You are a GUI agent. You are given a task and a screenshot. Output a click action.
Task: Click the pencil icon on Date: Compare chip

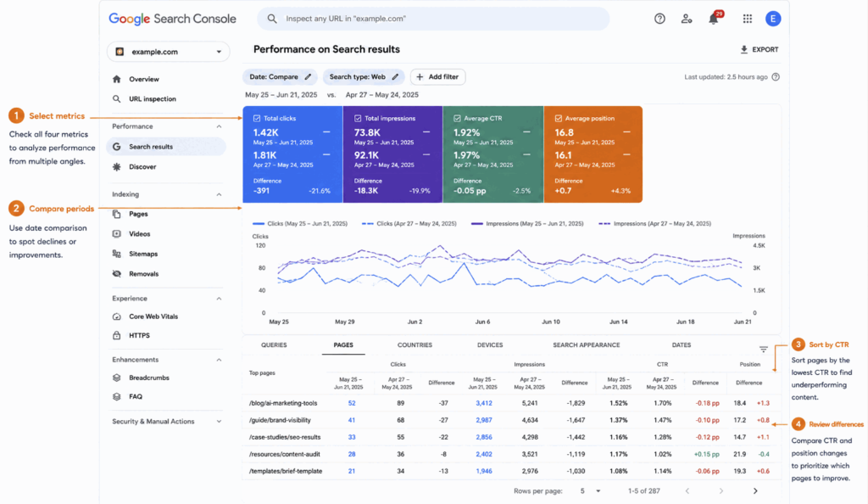[308, 77]
